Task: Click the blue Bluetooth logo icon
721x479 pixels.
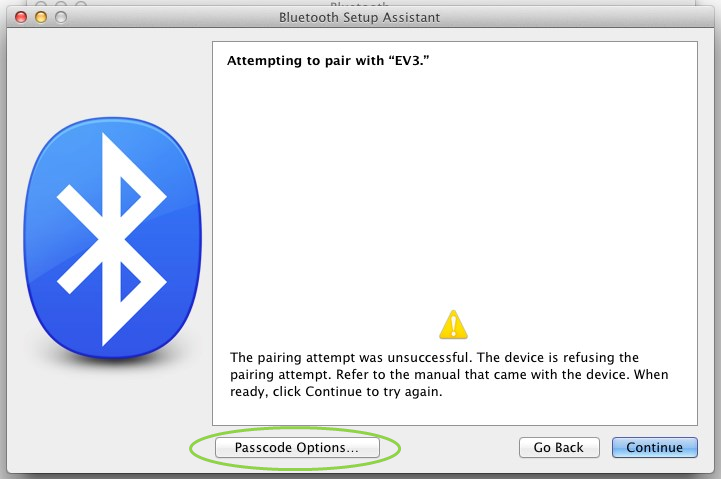Action: pyautogui.click(x=112, y=238)
